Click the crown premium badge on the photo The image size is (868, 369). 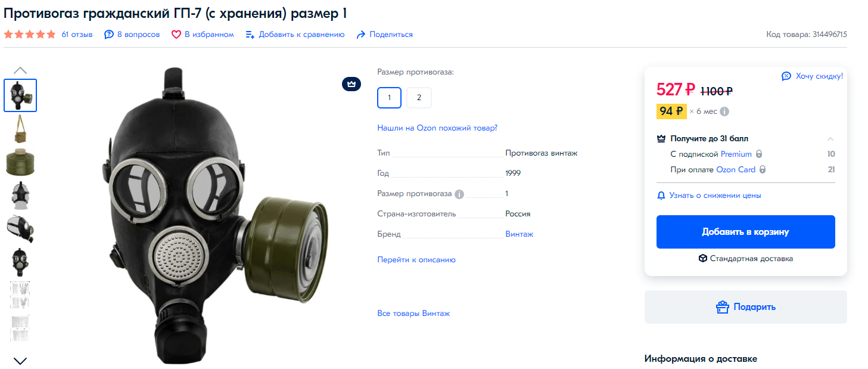coord(351,84)
